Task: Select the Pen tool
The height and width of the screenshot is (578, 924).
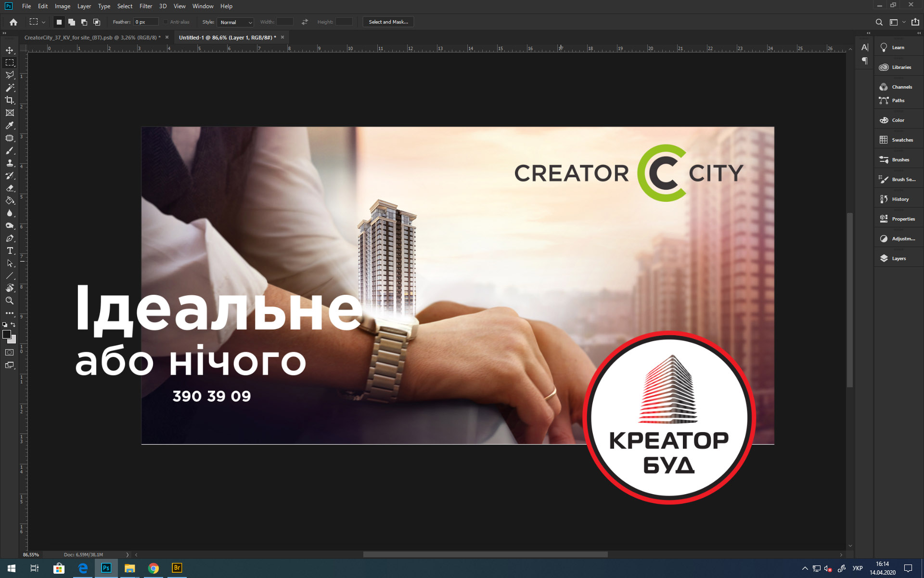Action: click(x=10, y=238)
